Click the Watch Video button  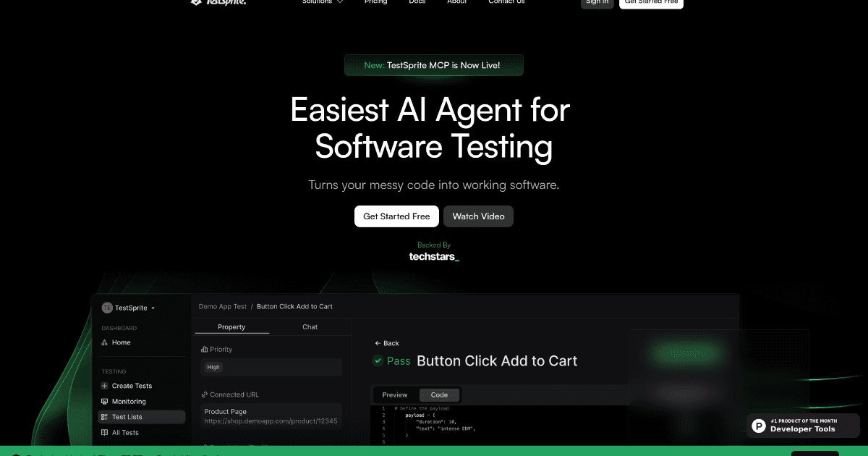478,216
